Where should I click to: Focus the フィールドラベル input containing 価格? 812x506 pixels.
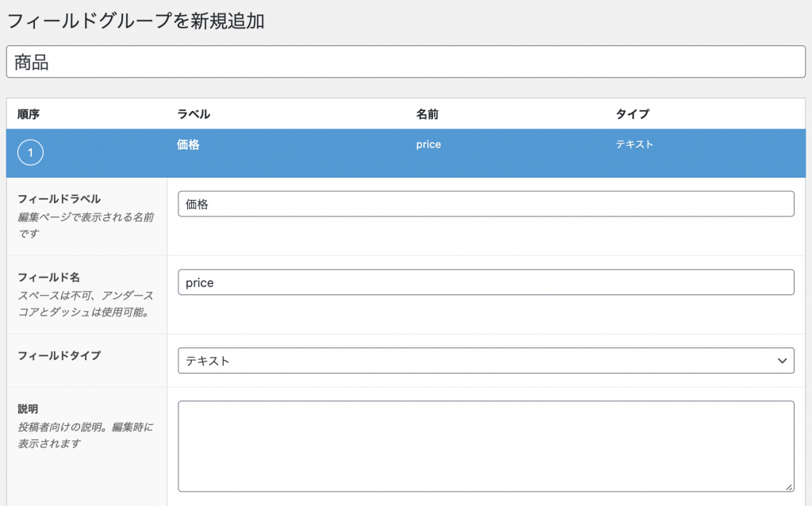pyautogui.click(x=485, y=204)
